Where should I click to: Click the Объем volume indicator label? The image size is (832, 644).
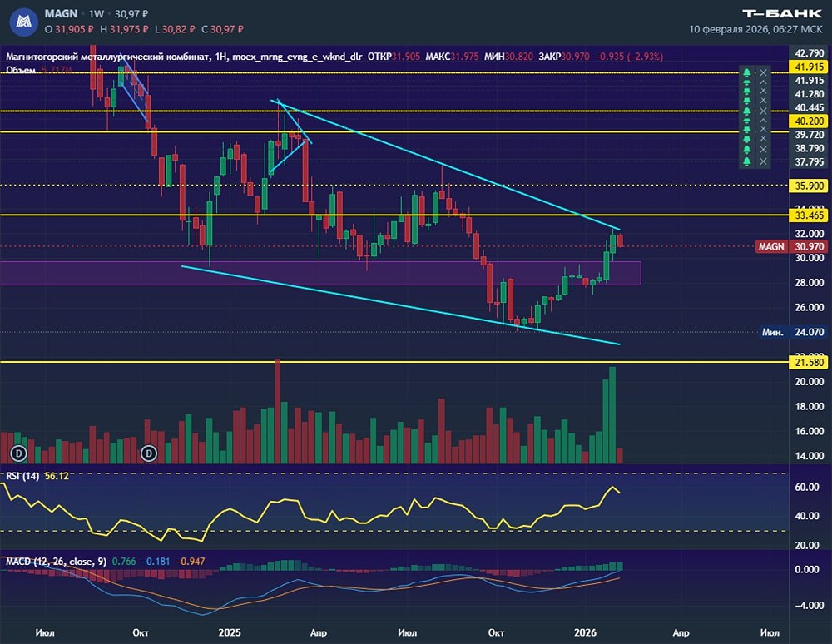tap(22, 70)
